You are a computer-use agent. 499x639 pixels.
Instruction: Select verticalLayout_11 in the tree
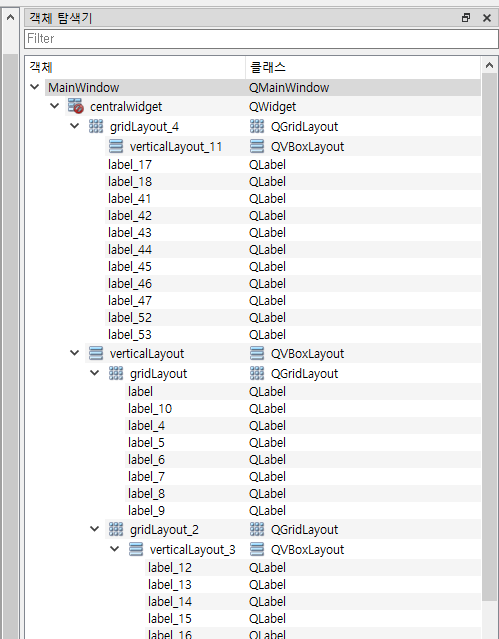click(176, 147)
